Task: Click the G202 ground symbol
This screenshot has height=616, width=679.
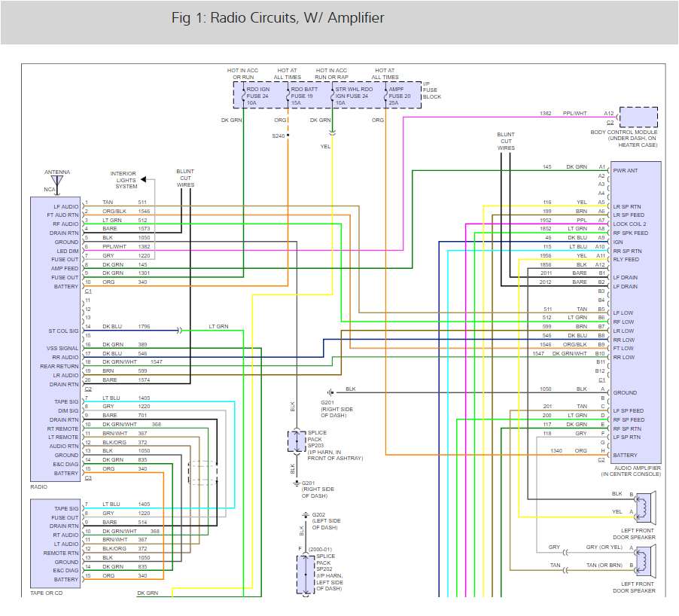Action: click(306, 515)
